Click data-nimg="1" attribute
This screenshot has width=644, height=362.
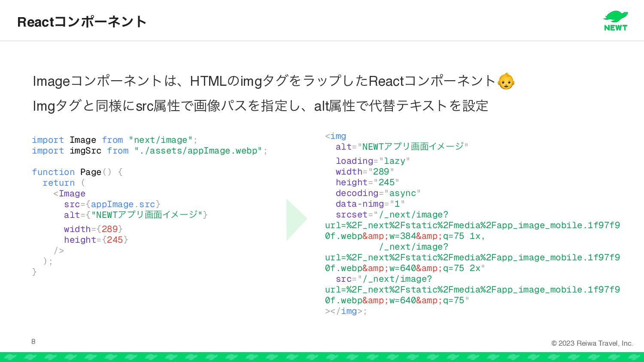[x=370, y=204]
